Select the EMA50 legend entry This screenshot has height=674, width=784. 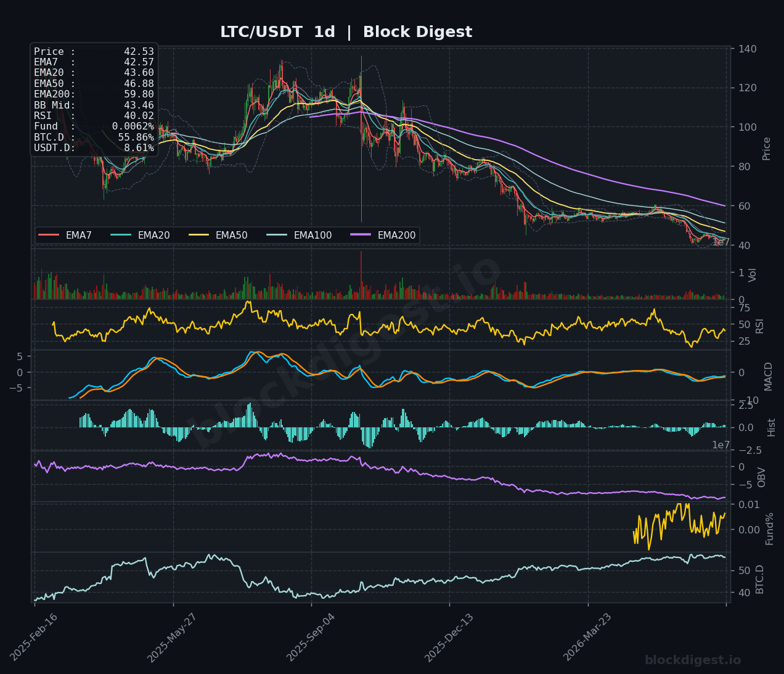[x=218, y=235]
